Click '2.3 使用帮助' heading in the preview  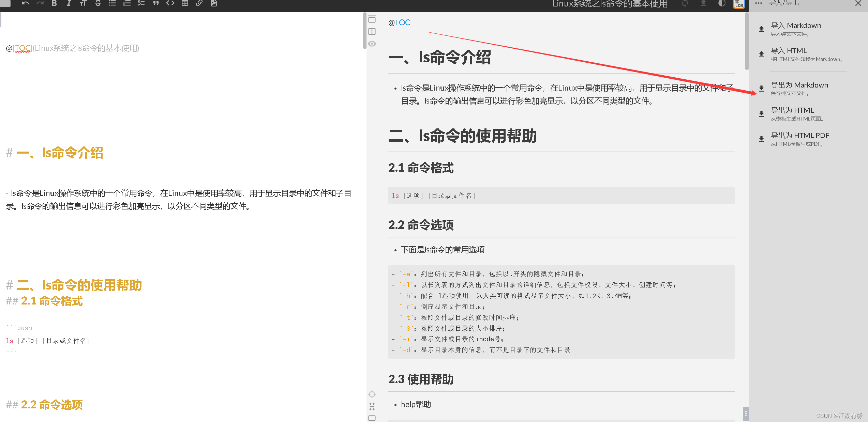[421, 379]
